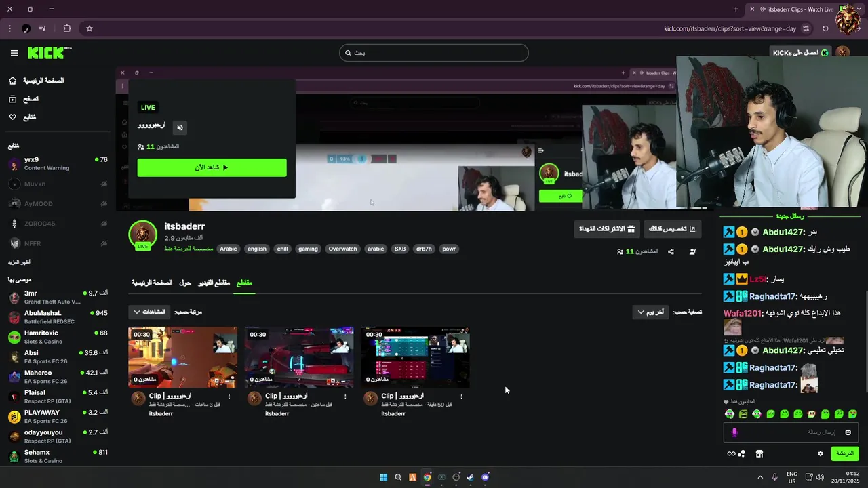Send message with green chat button

tap(845, 453)
